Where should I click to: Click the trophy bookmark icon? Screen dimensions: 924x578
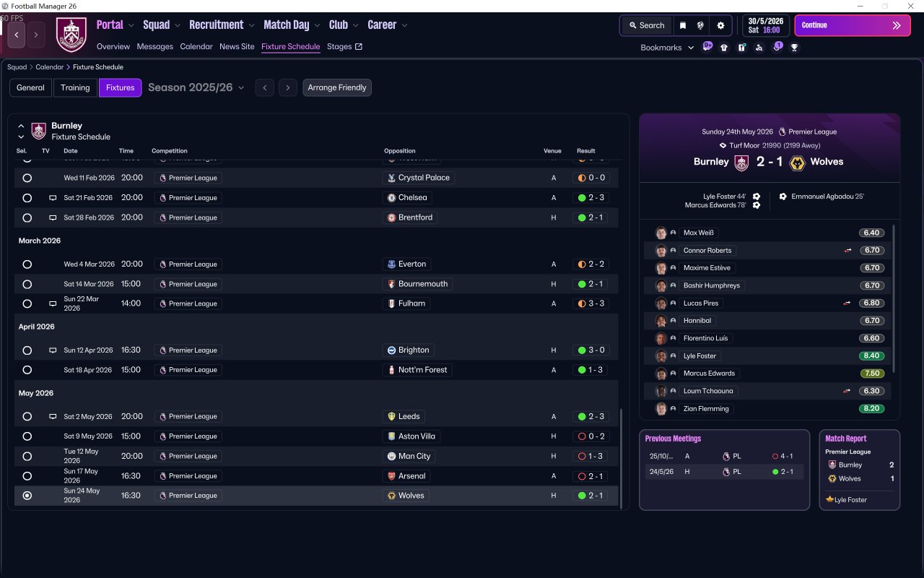coord(794,48)
